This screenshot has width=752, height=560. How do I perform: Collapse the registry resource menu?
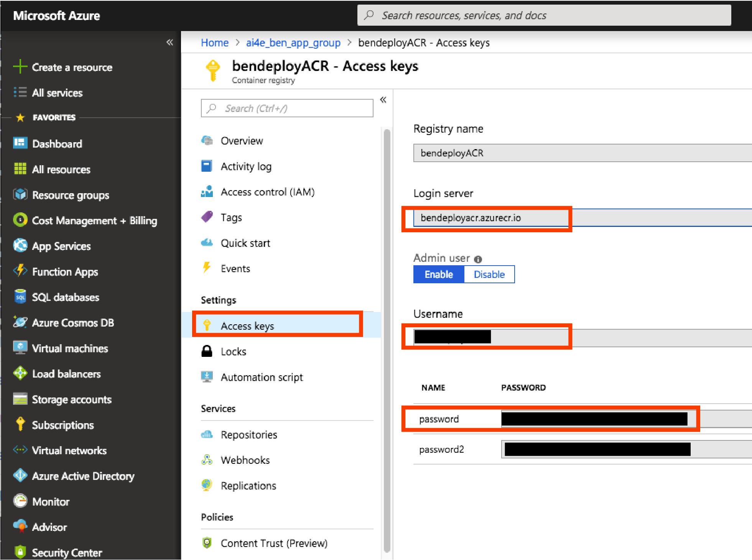point(383,100)
